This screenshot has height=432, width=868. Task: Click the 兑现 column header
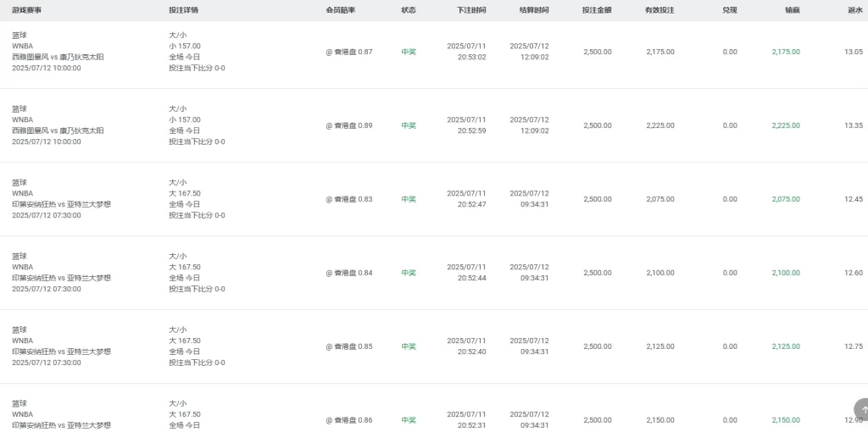[x=730, y=10]
